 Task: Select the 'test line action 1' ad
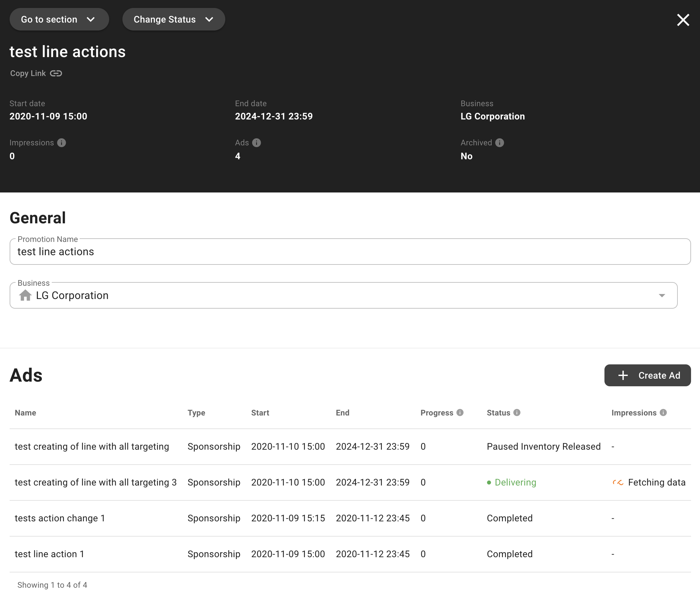[49, 554]
